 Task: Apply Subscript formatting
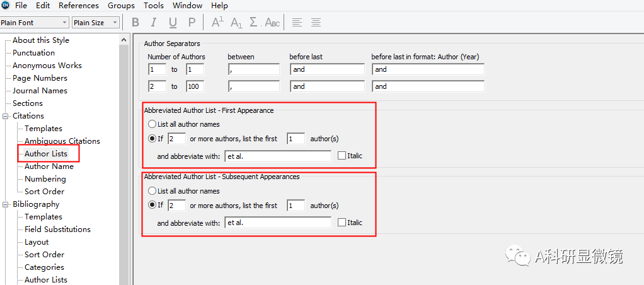236,23
